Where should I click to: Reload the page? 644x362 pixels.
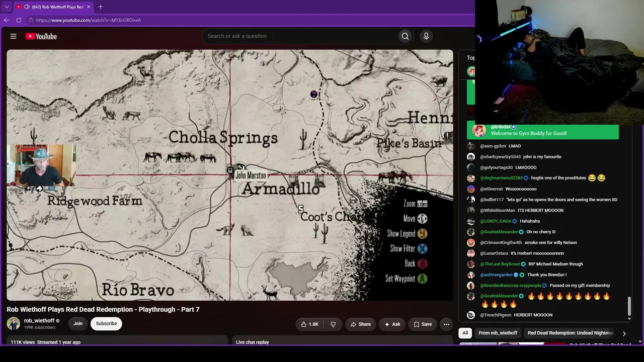pos(19,20)
